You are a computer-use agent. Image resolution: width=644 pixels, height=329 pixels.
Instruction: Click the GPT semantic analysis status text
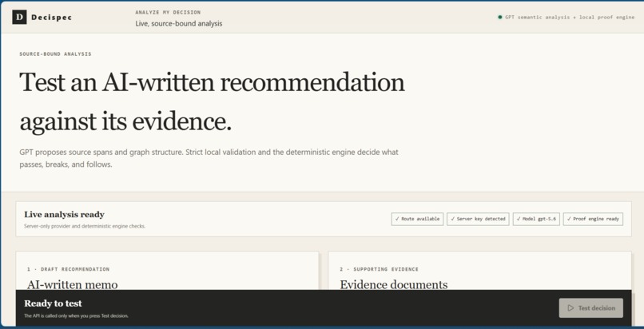click(x=570, y=18)
